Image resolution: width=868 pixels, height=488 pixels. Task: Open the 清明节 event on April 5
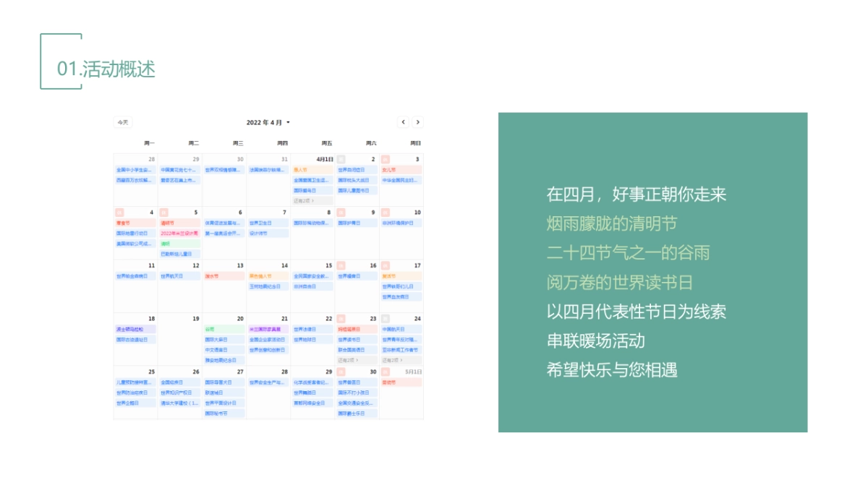[x=179, y=223]
